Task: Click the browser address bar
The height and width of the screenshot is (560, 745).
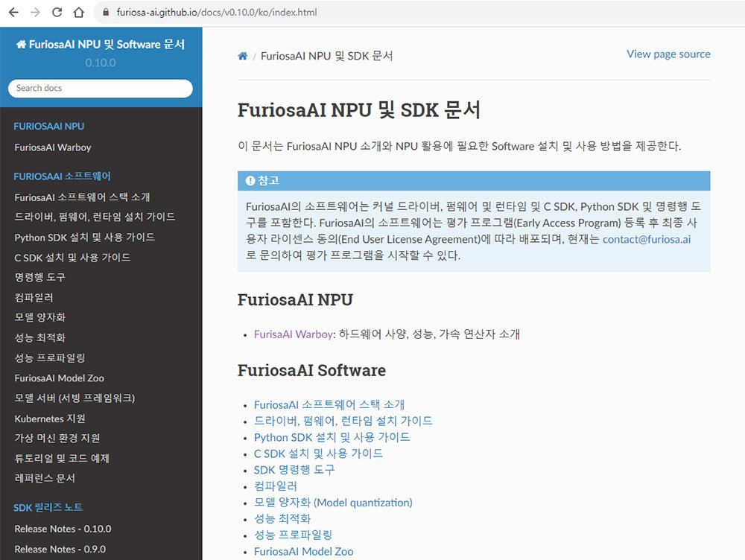Action: (223, 12)
